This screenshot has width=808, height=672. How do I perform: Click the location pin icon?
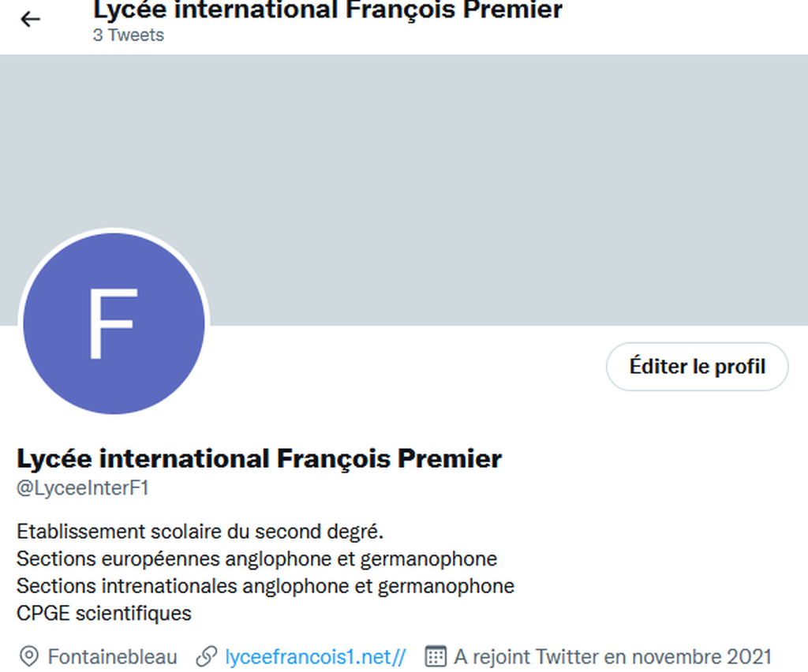point(29,656)
